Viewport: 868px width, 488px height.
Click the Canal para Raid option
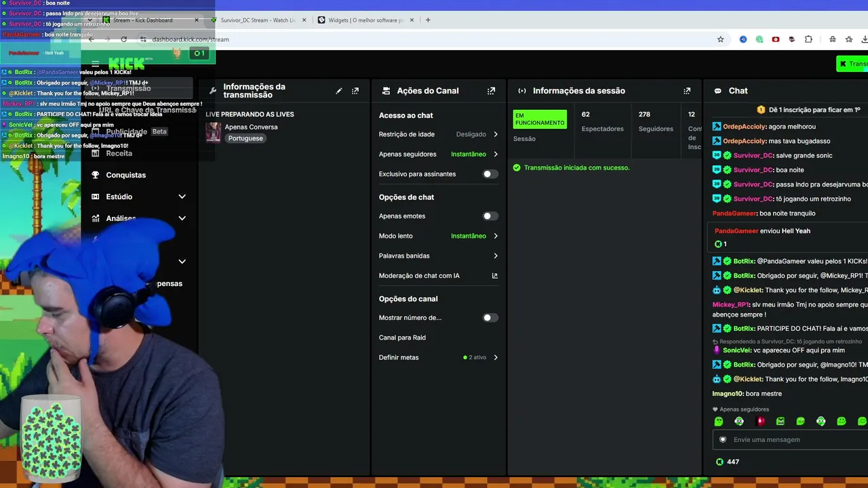(402, 338)
